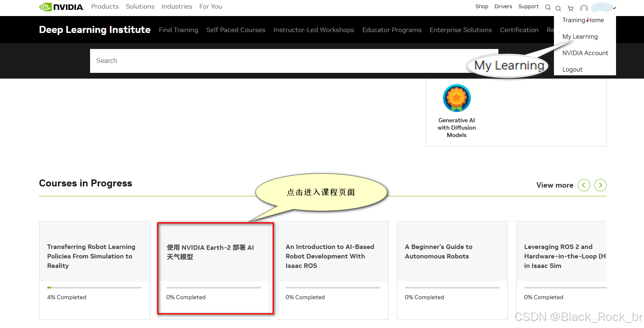Screen dimensions: 644x328
Task: Click the Deep Learning Institute title
Action: pyautogui.click(x=95, y=30)
